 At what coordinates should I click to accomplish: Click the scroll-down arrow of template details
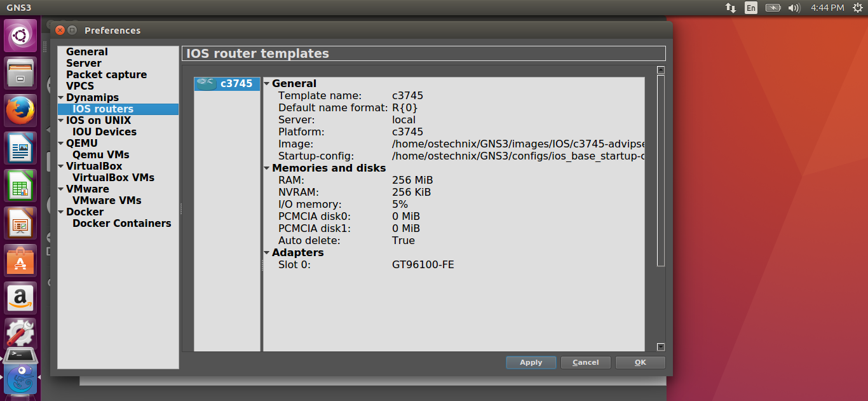[x=661, y=347]
